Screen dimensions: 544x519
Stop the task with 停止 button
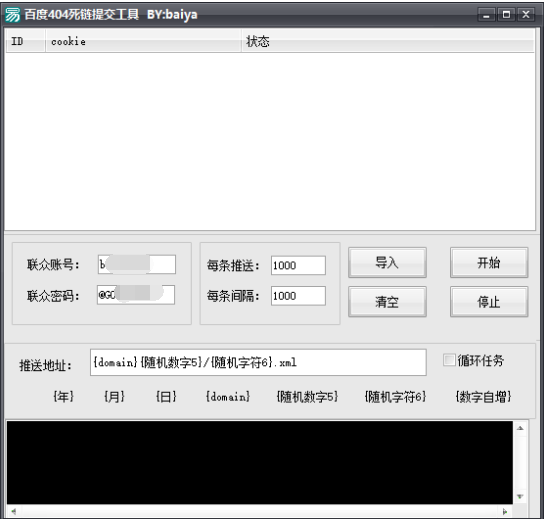coord(489,301)
